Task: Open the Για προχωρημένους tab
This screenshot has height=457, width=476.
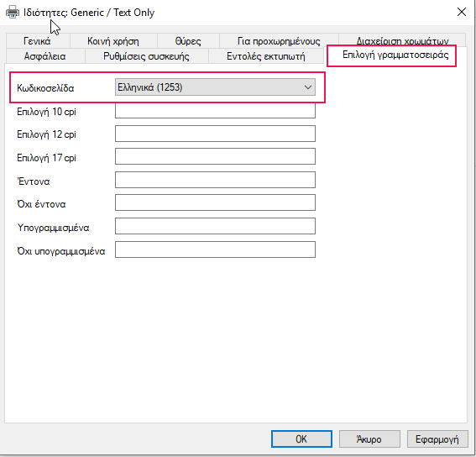Action: click(279, 41)
